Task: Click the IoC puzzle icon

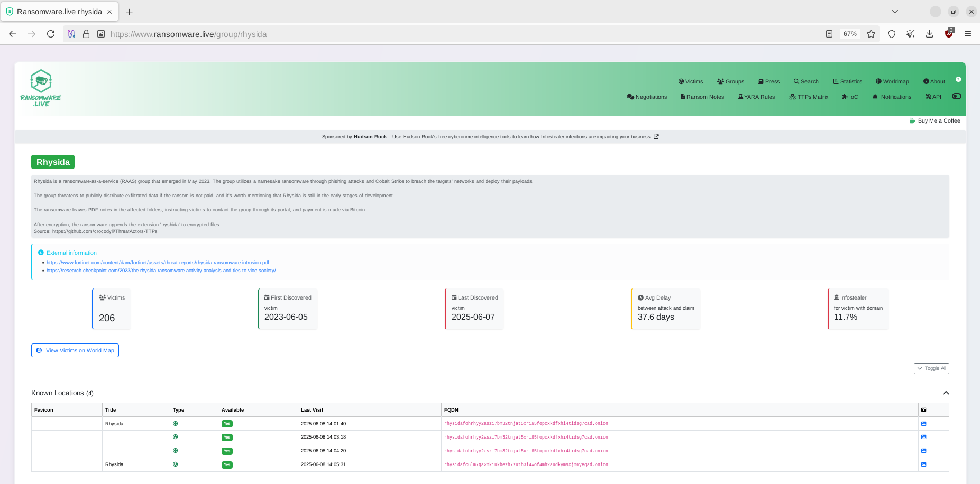Action: 846,97
